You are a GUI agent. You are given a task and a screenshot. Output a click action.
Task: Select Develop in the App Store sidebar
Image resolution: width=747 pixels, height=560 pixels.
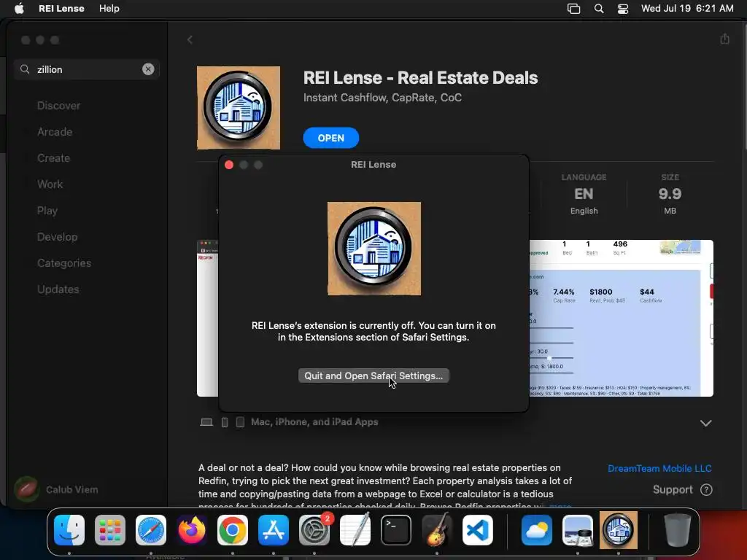click(57, 237)
